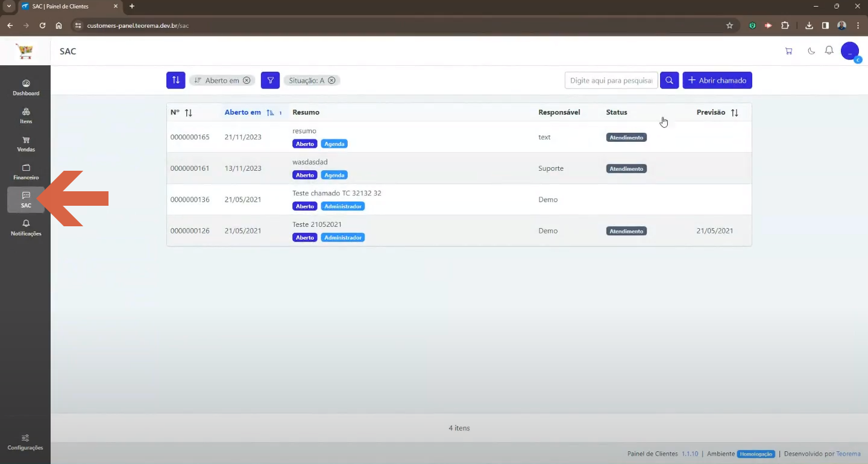Click the Abrir chamado button

(x=717, y=80)
